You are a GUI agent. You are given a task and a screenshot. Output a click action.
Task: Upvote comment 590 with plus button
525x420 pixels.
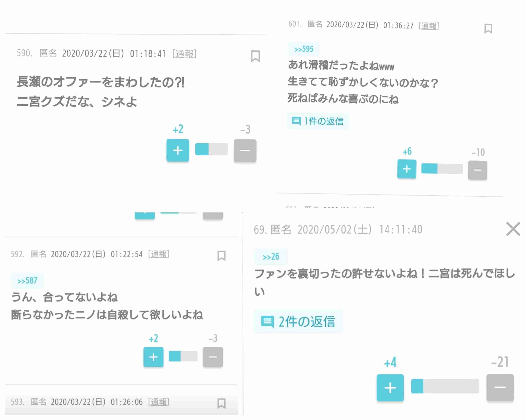point(178,150)
